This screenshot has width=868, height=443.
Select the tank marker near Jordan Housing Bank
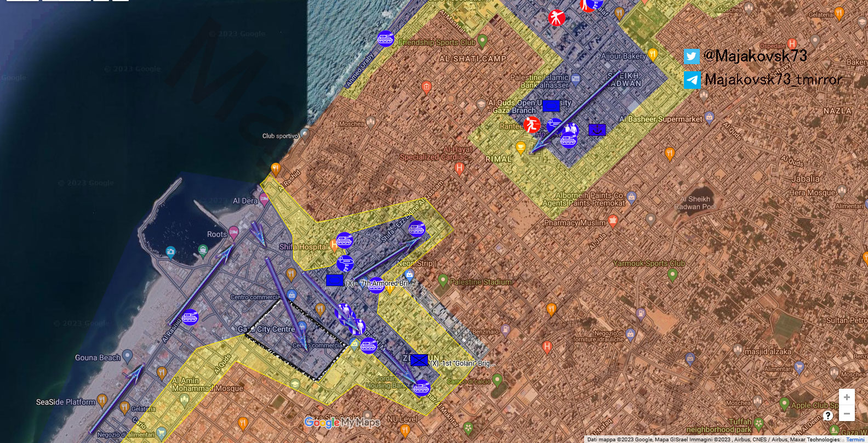421,388
